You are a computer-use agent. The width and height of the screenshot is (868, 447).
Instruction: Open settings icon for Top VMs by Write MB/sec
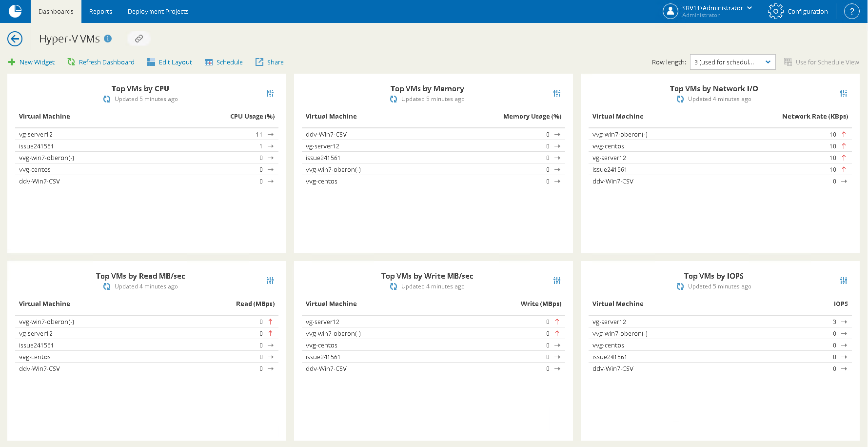(x=557, y=281)
